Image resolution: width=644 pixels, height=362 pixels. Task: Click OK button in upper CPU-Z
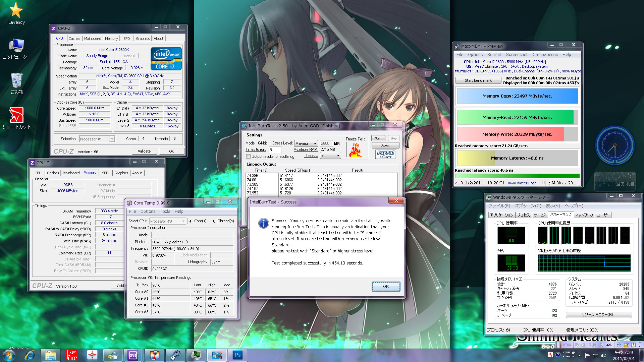171,151
